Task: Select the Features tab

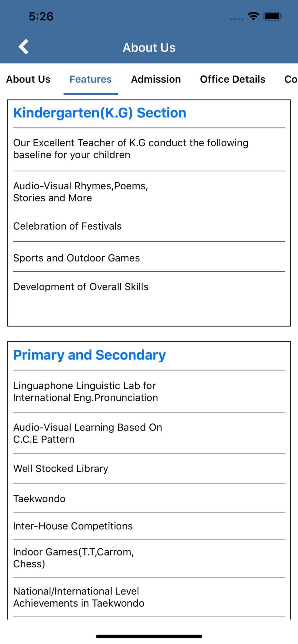Action: (x=91, y=79)
